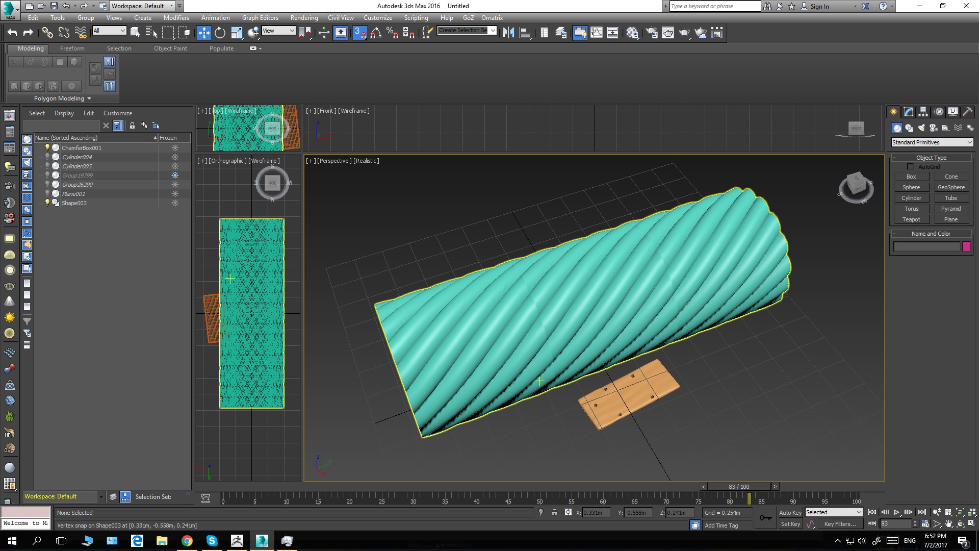Screen dimensions: 980x551
Task: Activate the Select and Scale tool
Action: click(x=237, y=33)
